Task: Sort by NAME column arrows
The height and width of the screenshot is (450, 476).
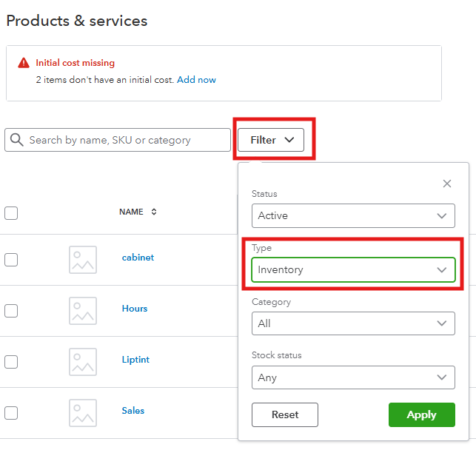Action: tap(154, 212)
